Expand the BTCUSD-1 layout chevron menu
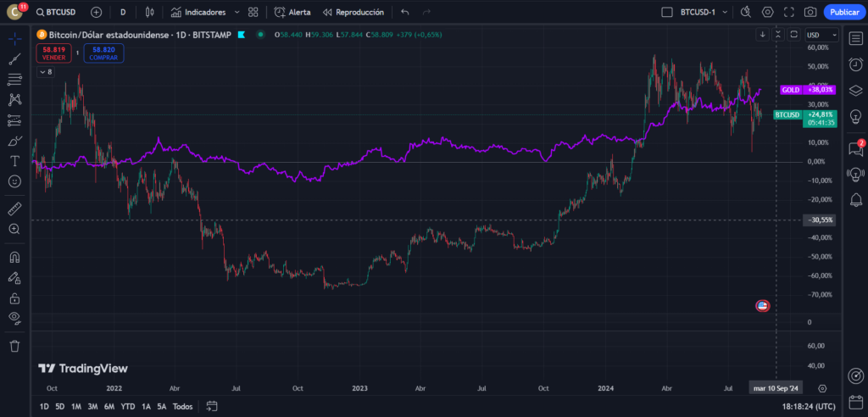This screenshot has height=417, width=868. [726, 12]
